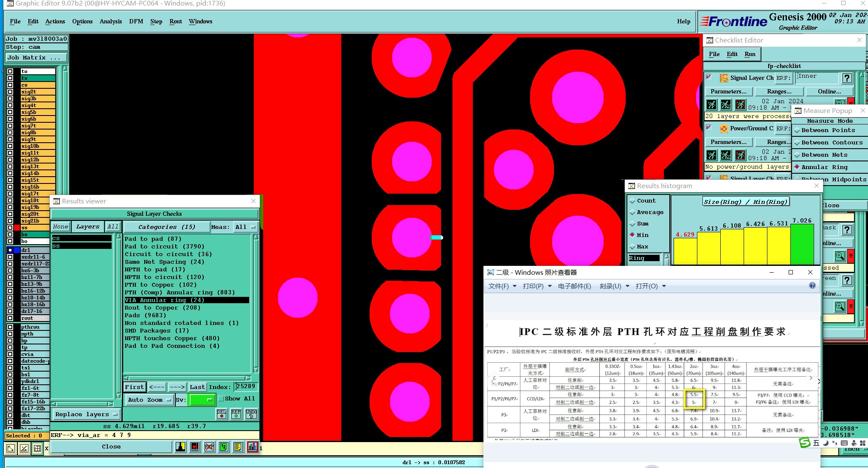Select Pad to circuit (3790) category

click(164, 246)
